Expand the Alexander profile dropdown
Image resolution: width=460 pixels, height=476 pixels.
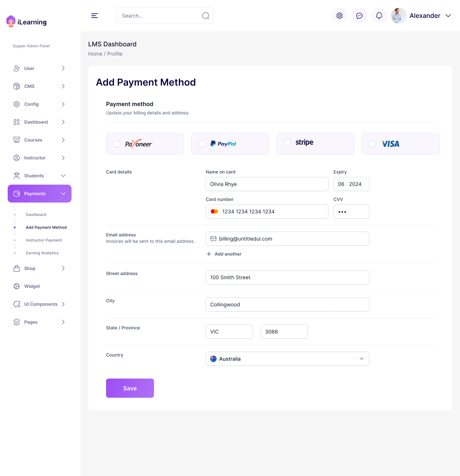(448, 16)
